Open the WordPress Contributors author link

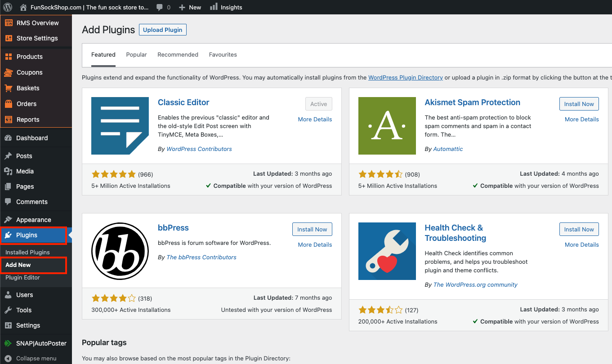[199, 149]
